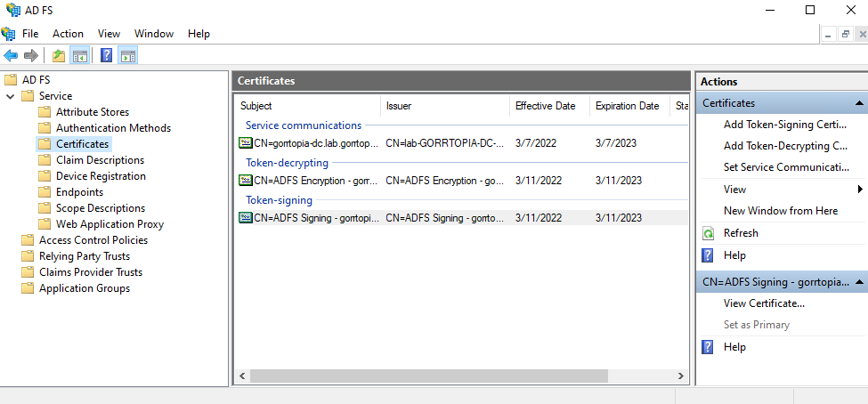Click the Back arrow toolbar icon

pyautogui.click(x=11, y=55)
